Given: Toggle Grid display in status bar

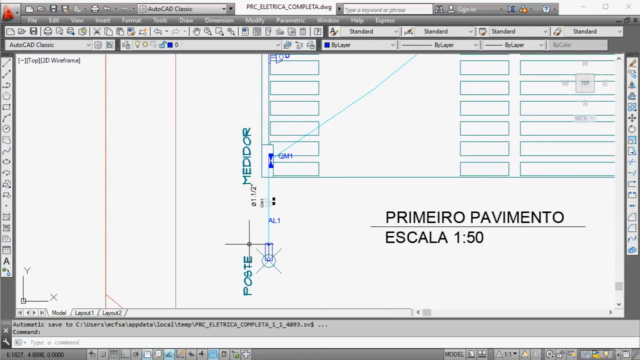Looking at the screenshot, I should (x=114, y=354).
